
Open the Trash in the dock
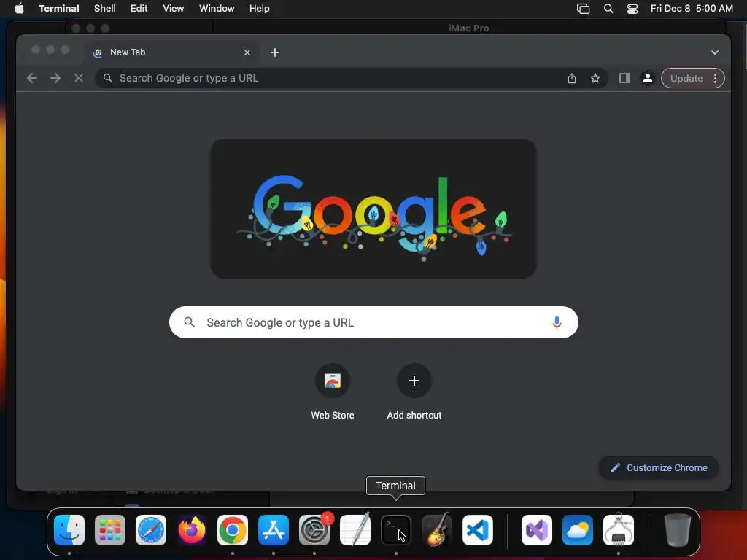(678, 530)
